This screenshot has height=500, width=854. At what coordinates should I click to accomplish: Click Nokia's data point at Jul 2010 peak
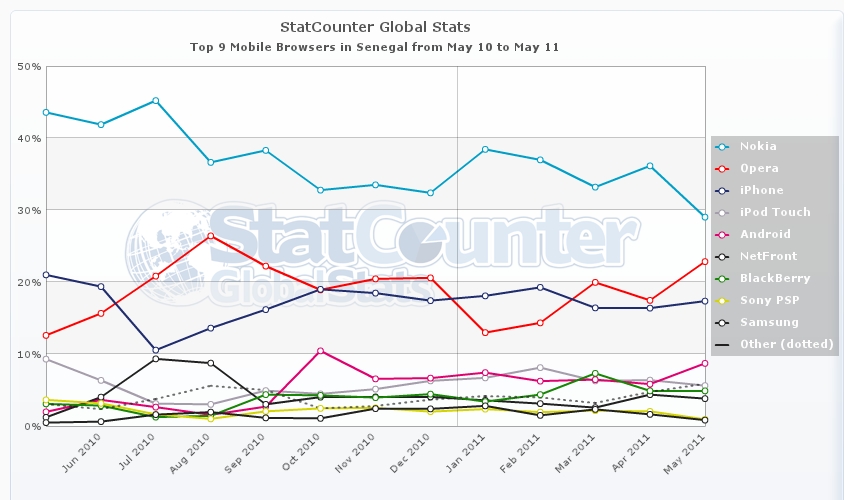[x=155, y=100]
